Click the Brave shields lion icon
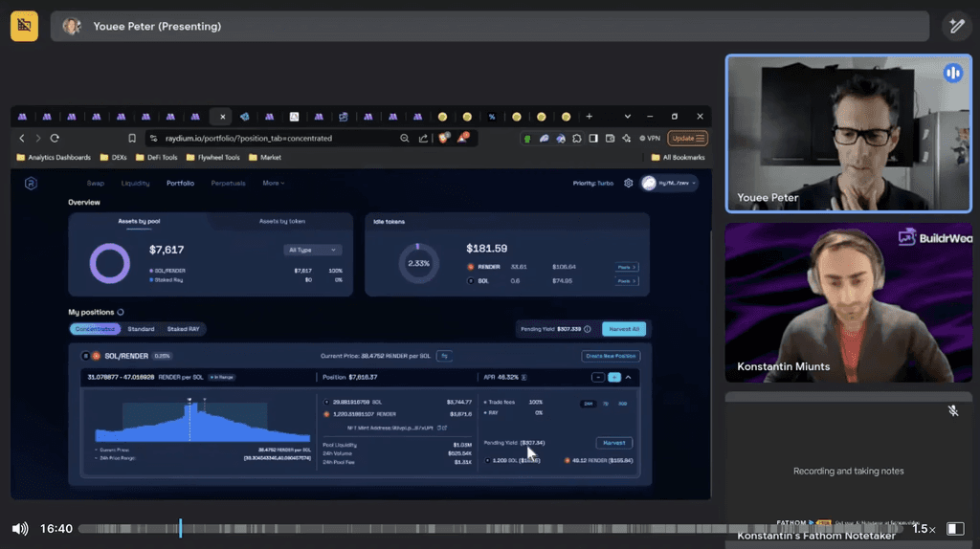The image size is (980, 549). tap(444, 138)
